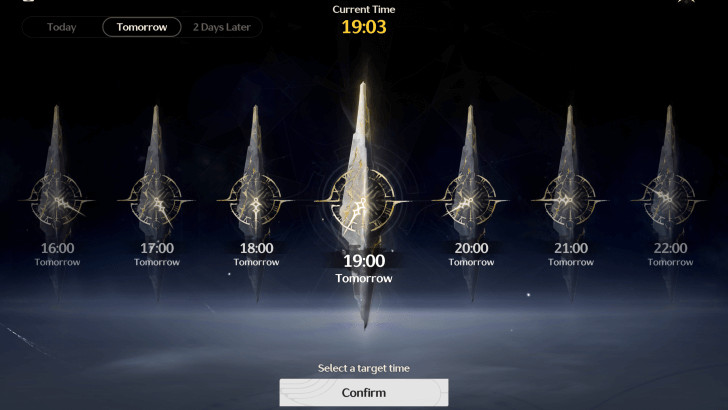Switch to the Today tab
Image resolution: width=728 pixels, height=410 pixels.
[x=61, y=27]
